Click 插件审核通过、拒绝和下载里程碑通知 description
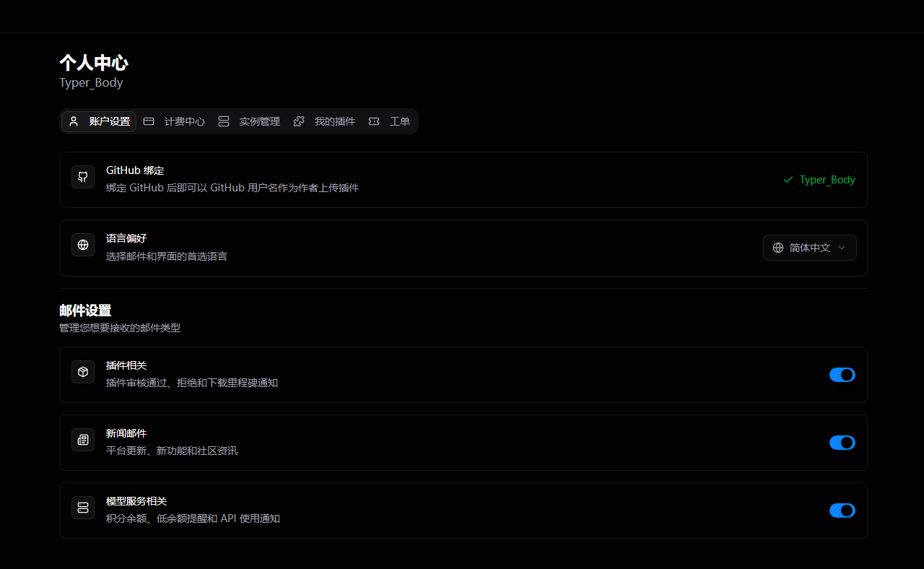 [192, 383]
